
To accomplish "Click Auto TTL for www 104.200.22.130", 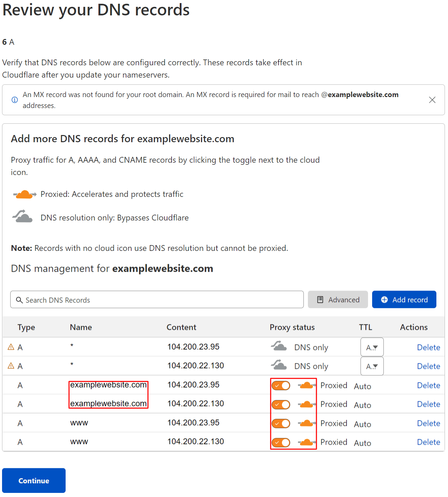I will [x=363, y=443].
